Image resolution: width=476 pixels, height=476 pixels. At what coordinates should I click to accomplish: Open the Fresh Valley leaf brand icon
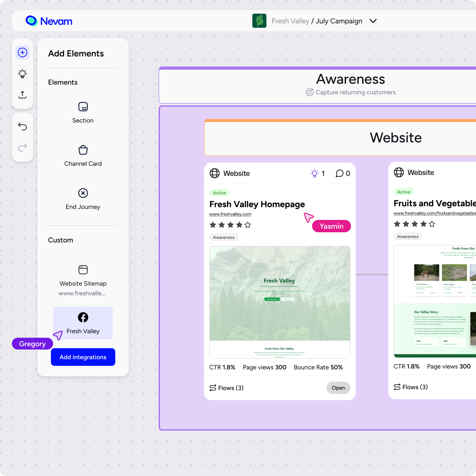point(259,21)
